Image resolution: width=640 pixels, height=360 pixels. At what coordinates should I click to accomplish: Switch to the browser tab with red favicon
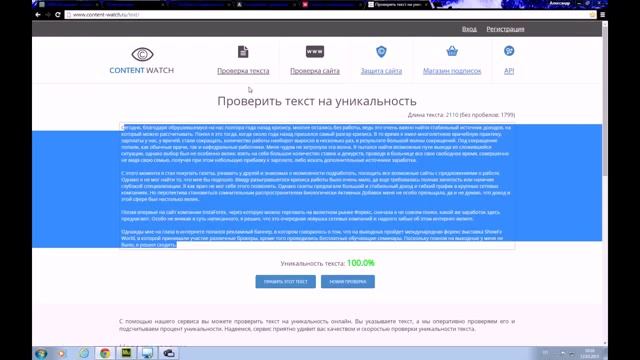[331, 4]
